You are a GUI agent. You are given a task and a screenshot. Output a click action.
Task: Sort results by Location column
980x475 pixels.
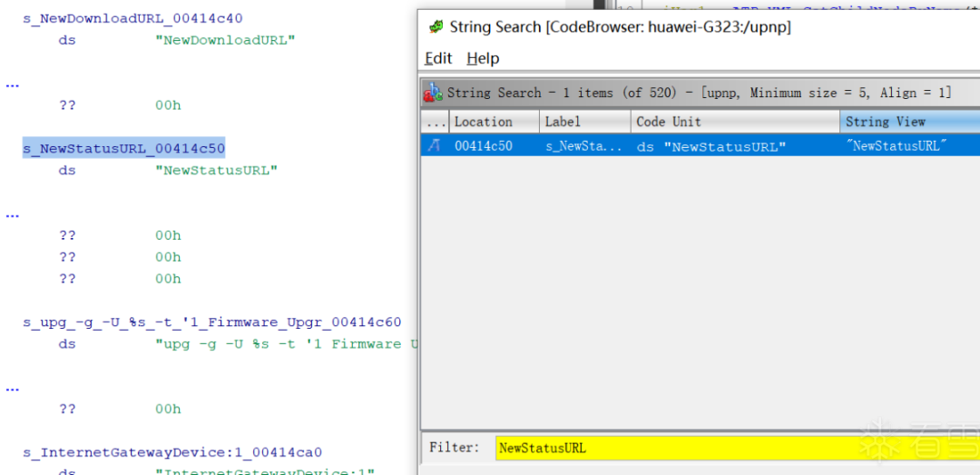coord(495,122)
